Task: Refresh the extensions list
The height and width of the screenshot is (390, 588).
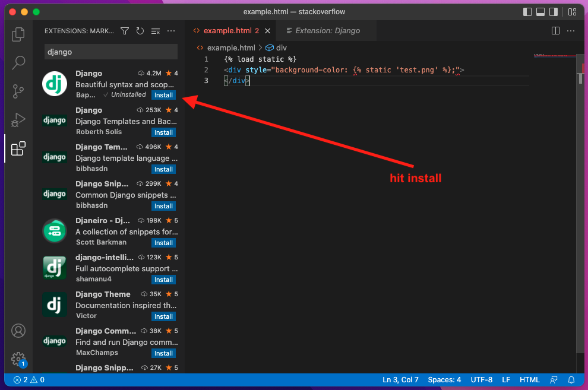Action: point(140,31)
